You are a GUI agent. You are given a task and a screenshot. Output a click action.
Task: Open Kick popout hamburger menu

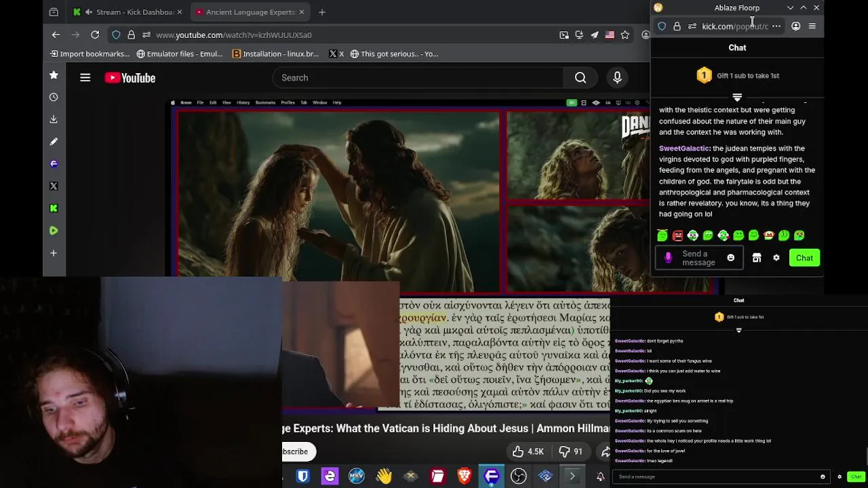pos(812,26)
